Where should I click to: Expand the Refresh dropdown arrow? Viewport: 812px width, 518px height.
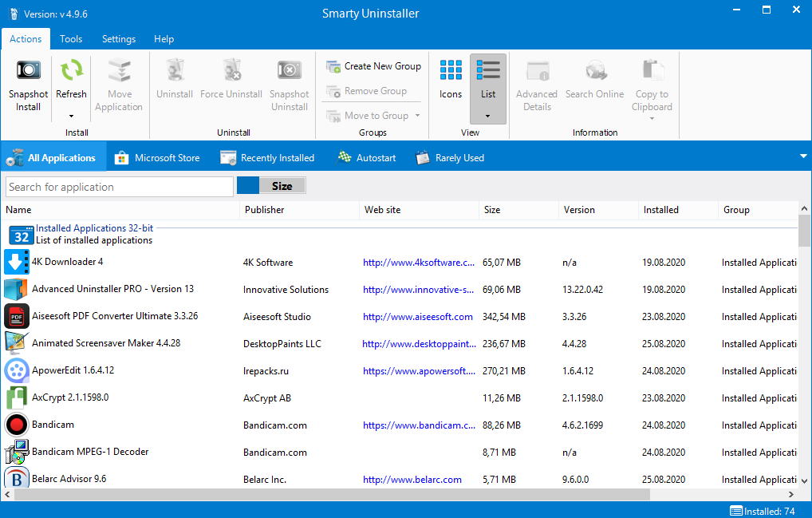coord(71,116)
